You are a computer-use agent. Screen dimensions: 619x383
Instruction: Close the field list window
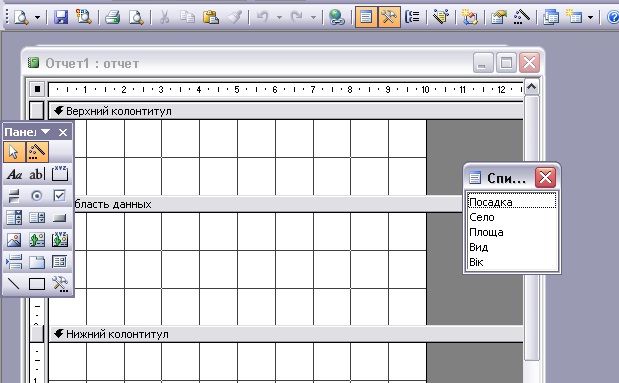[x=546, y=177]
